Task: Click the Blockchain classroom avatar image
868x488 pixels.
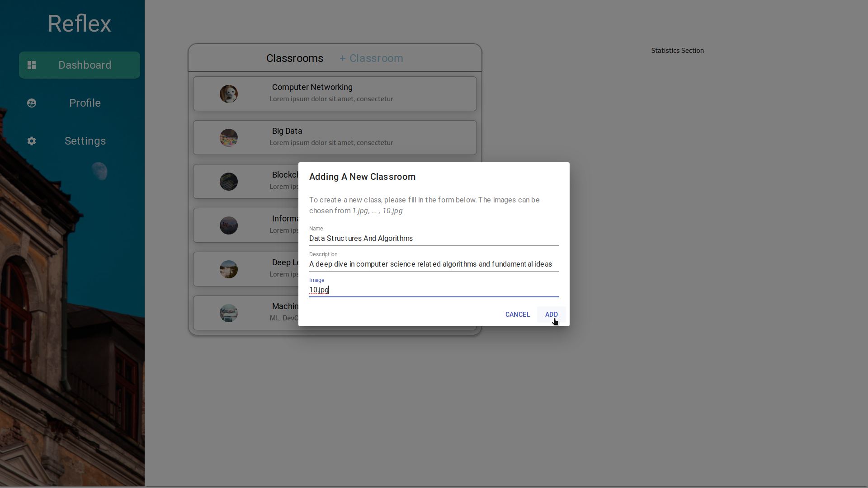Action: pos(229,182)
